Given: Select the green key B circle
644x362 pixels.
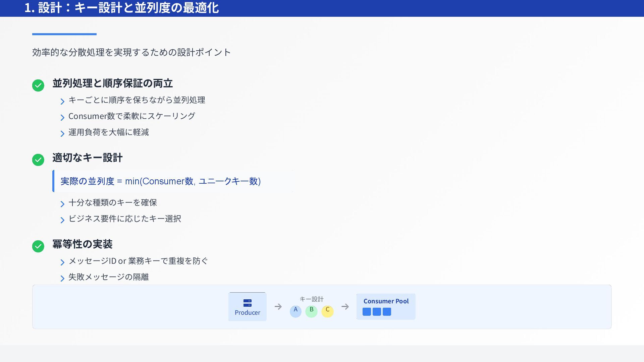Looking at the screenshot, I should (x=311, y=311).
